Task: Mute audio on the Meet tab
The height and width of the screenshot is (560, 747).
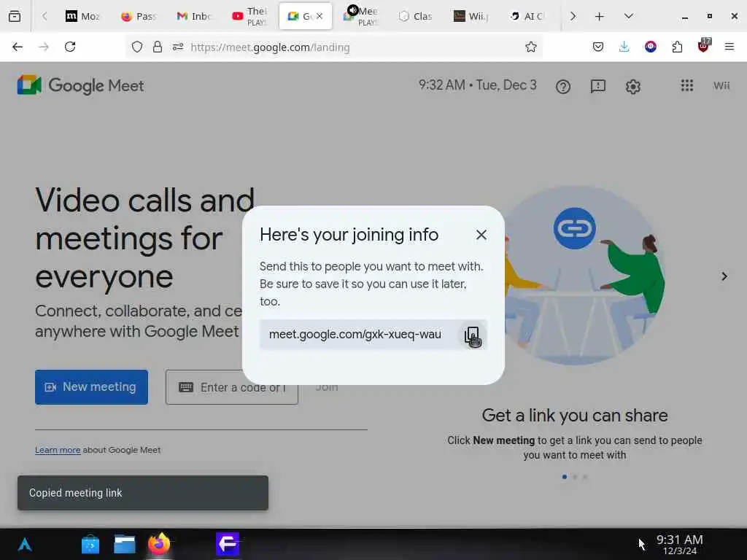Action: click(x=352, y=10)
